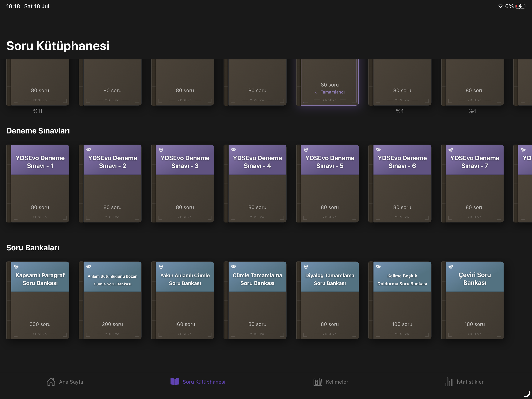Click the diamond icon on YDSEvo Deneme Sınavı - 2
This screenshot has height=399, width=532.
[89, 150]
